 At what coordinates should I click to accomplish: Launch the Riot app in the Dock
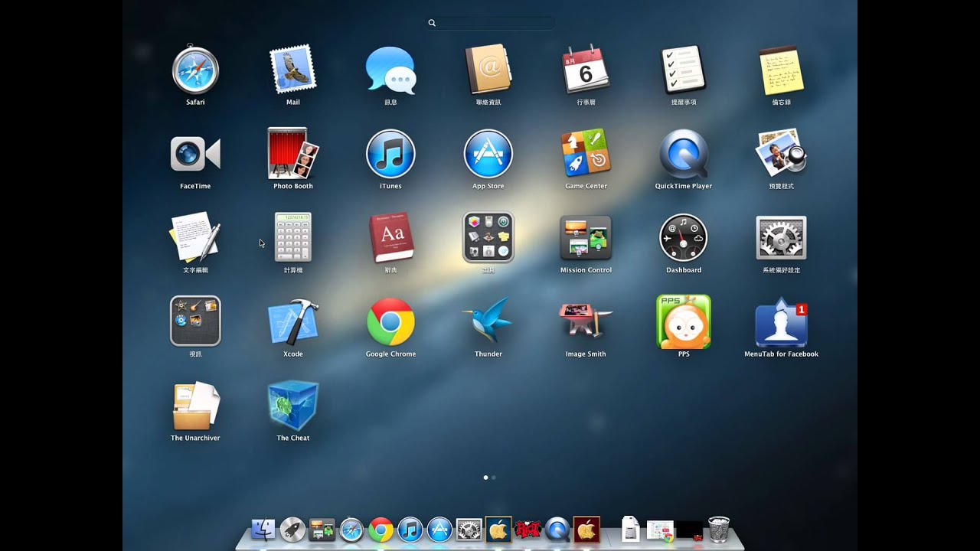pyautogui.click(x=528, y=529)
